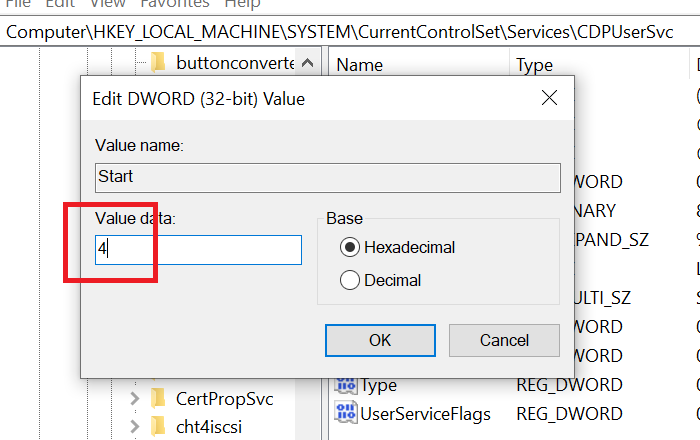The image size is (700, 440).
Task: Open the View menu
Action: tap(107, 4)
